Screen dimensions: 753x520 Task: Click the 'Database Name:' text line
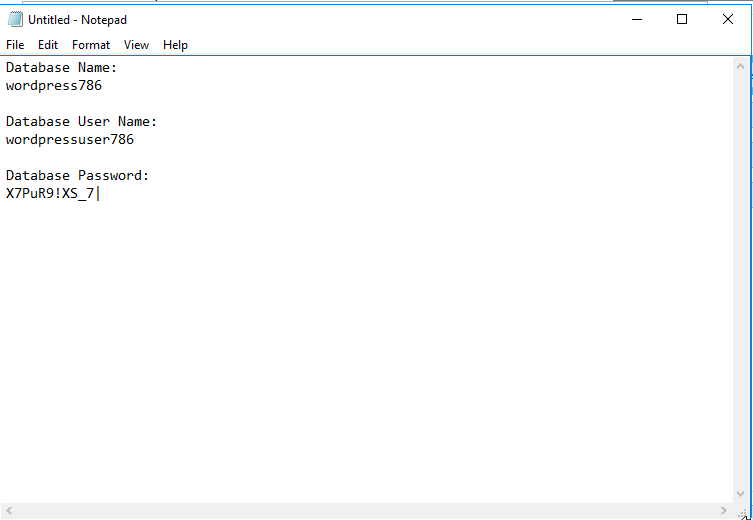[x=61, y=68]
